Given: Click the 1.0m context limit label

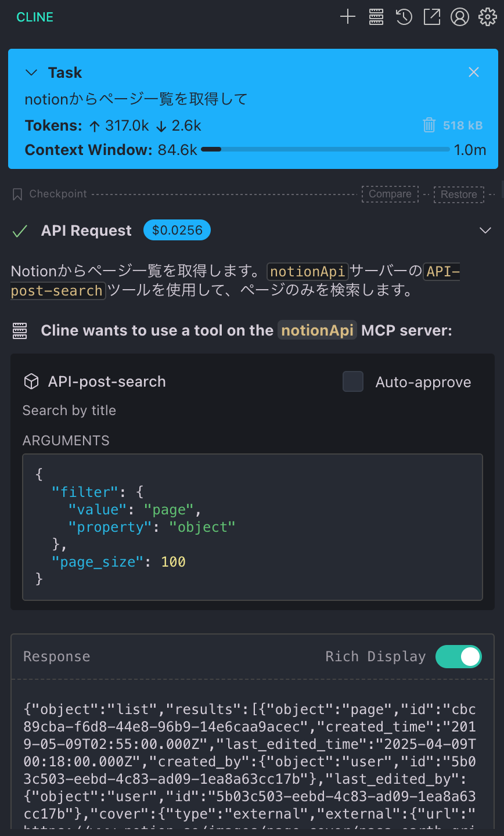Looking at the screenshot, I should (470, 150).
